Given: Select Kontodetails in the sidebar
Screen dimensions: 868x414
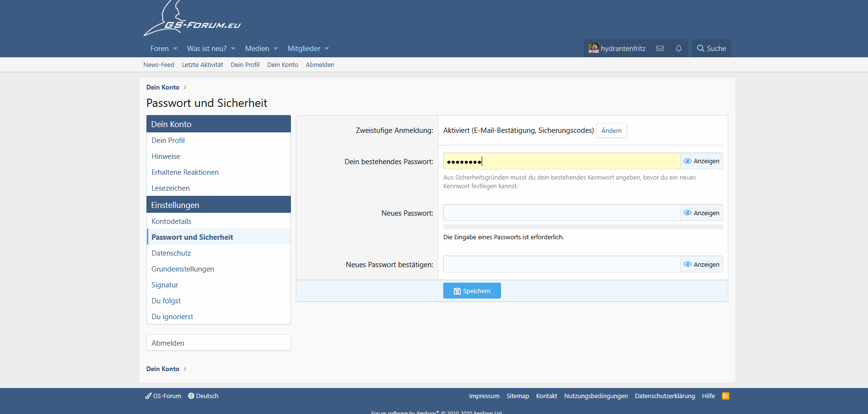Looking at the screenshot, I should 171,221.
